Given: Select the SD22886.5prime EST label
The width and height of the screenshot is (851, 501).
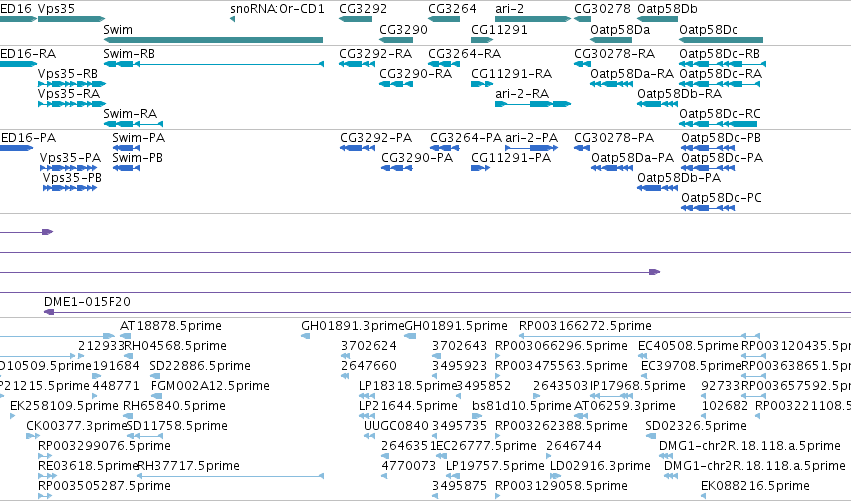Looking at the screenshot, I should point(200,366).
